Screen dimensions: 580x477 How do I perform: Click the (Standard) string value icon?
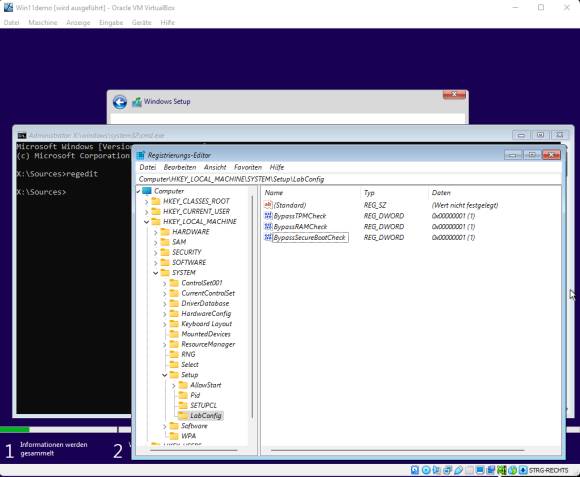(x=268, y=204)
